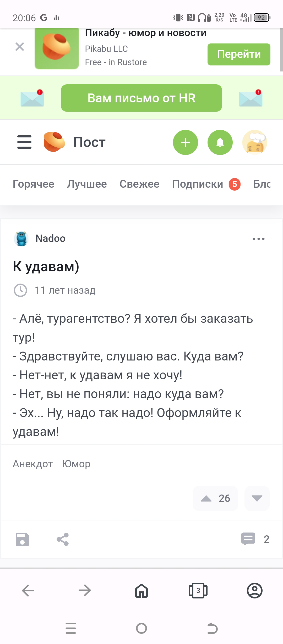Downvote the post
The width and height of the screenshot is (283, 644).
[x=257, y=498]
